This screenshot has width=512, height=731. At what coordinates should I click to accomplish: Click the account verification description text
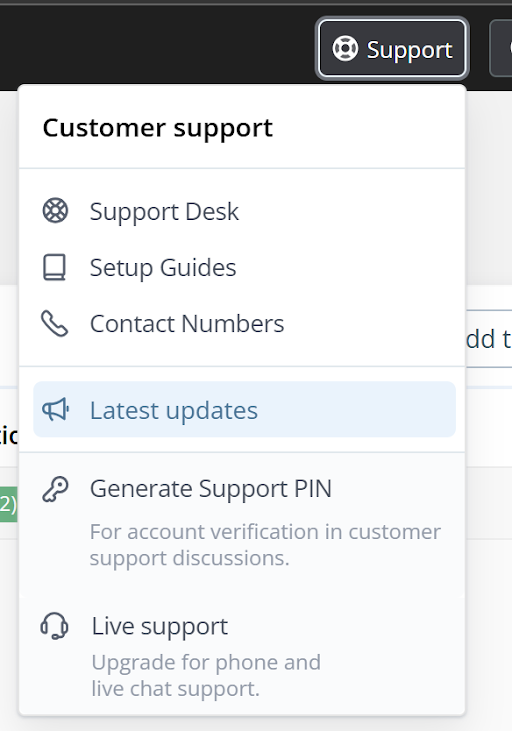click(265, 545)
